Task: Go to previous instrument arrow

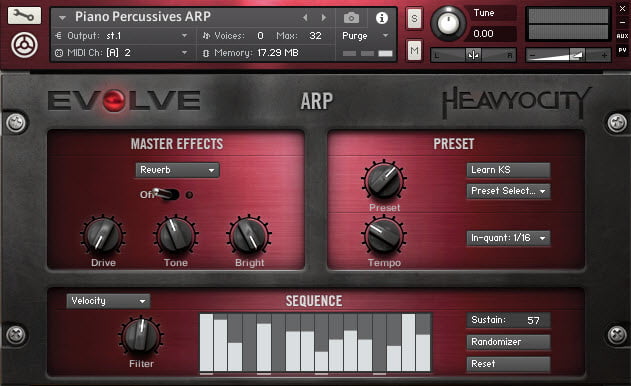Action: coord(305,17)
